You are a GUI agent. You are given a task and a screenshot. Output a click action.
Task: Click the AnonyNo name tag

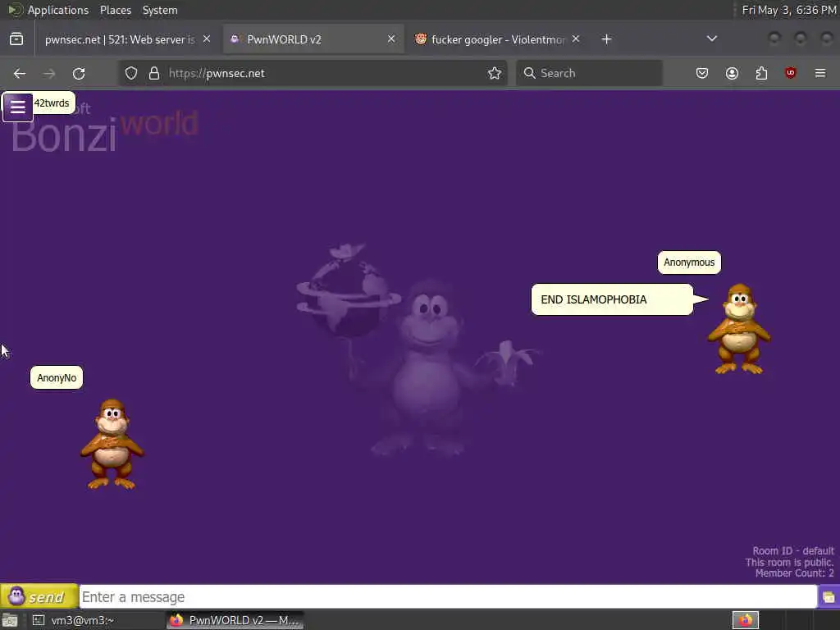[x=57, y=377]
